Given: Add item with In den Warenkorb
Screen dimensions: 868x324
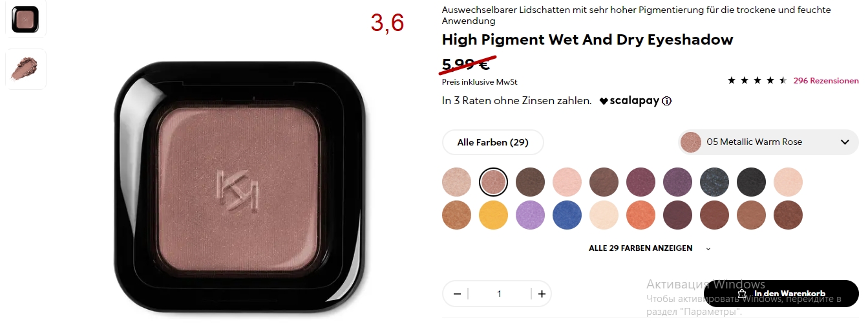Looking at the screenshot, I should click(x=781, y=294).
